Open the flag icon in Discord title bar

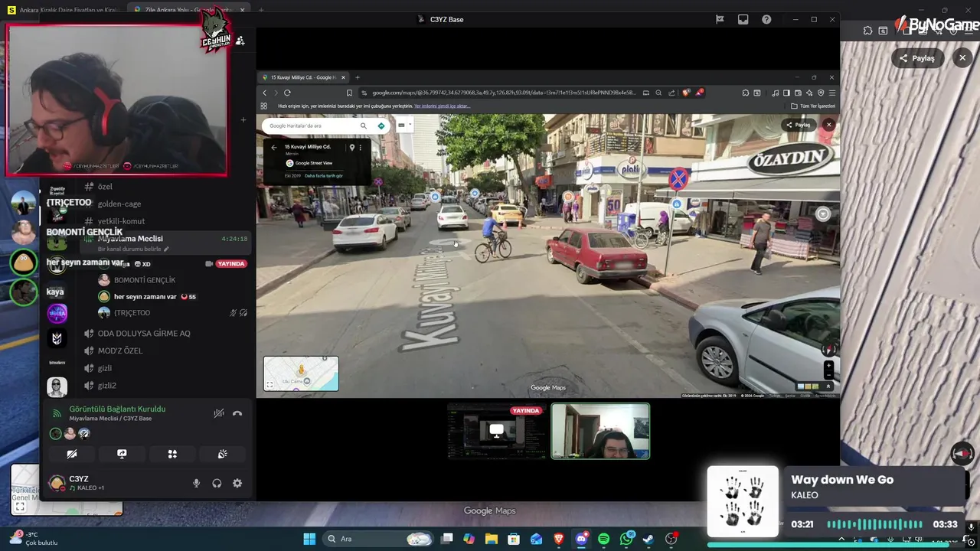[720, 19]
